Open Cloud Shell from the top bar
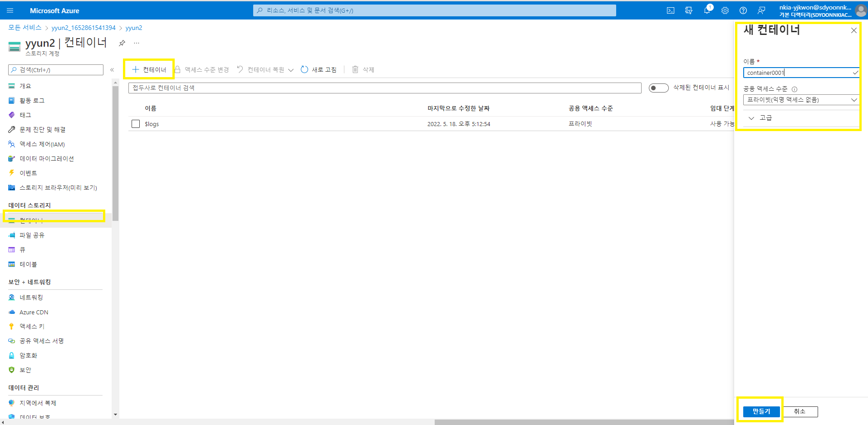Viewport: 868px width, 425px height. coord(671,10)
